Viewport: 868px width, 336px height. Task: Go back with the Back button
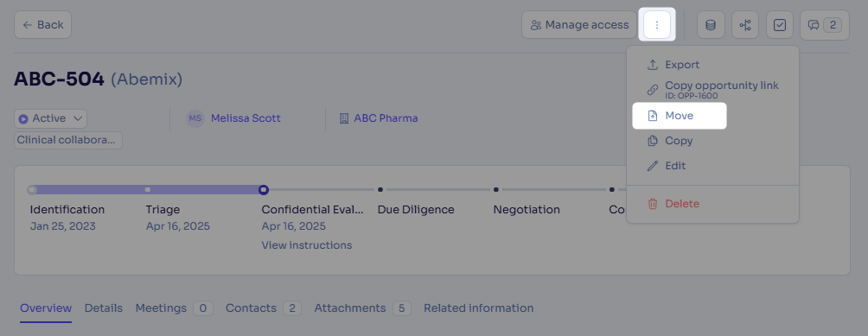click(42, 25)
